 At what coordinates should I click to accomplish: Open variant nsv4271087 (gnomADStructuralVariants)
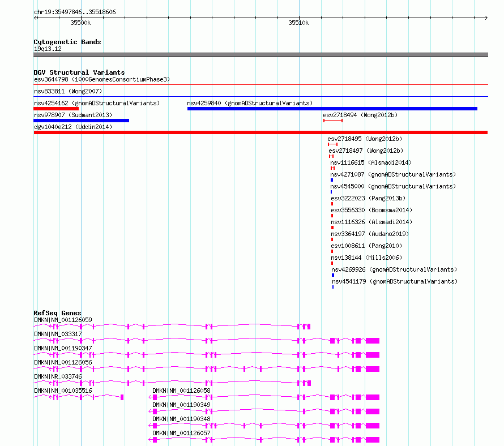pos(393,174)
